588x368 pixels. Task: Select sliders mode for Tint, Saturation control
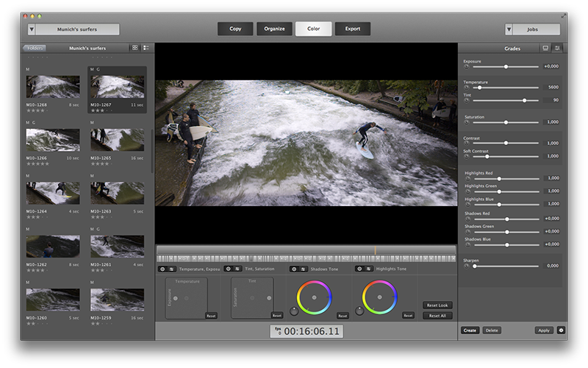coord(237,269)
